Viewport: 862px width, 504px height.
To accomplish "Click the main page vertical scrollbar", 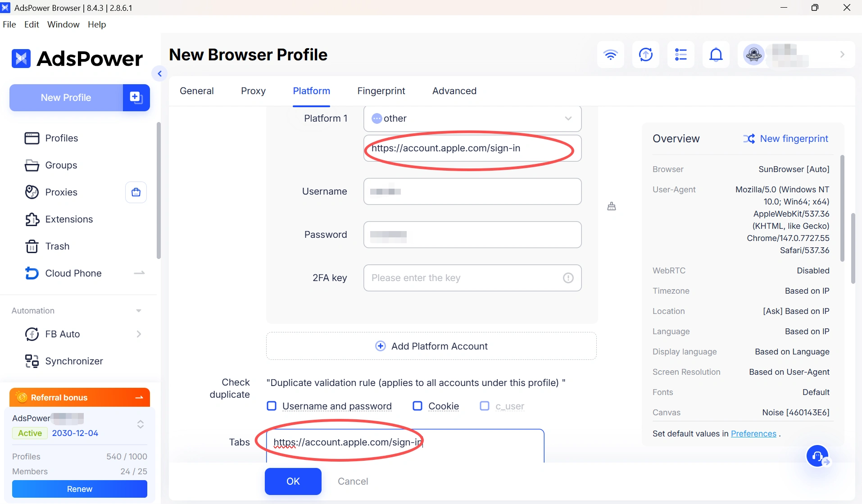I will pyautogui.click(x=853, y=248).
